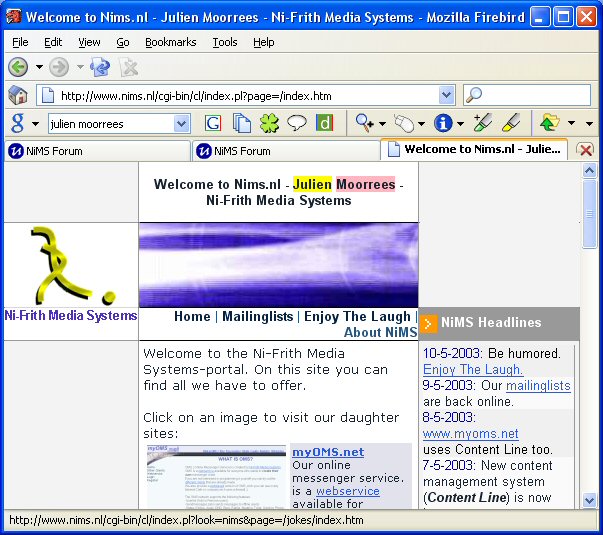Reload the page with the refresh icon
603x535 pixels.
pos(100,67)
